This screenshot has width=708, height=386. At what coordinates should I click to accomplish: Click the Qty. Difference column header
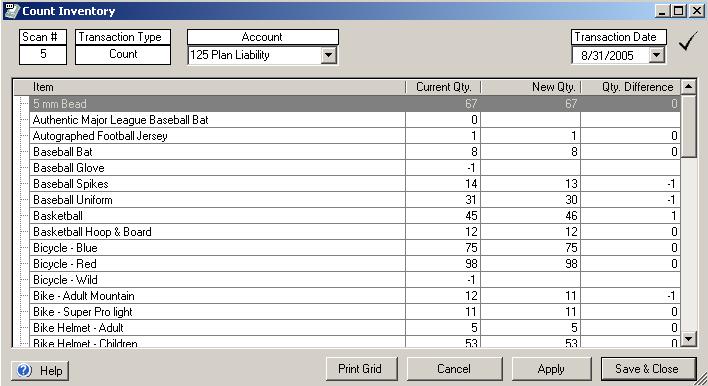tap(631, 87)
